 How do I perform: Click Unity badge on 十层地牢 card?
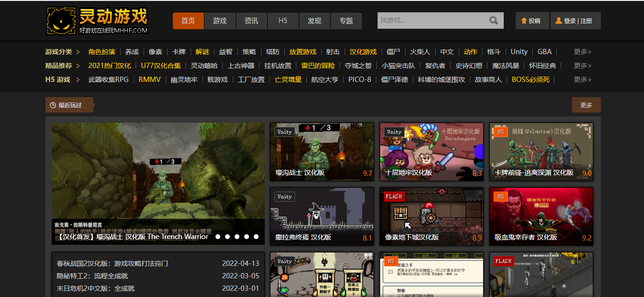pyautogui.click(x=394, y=132)
